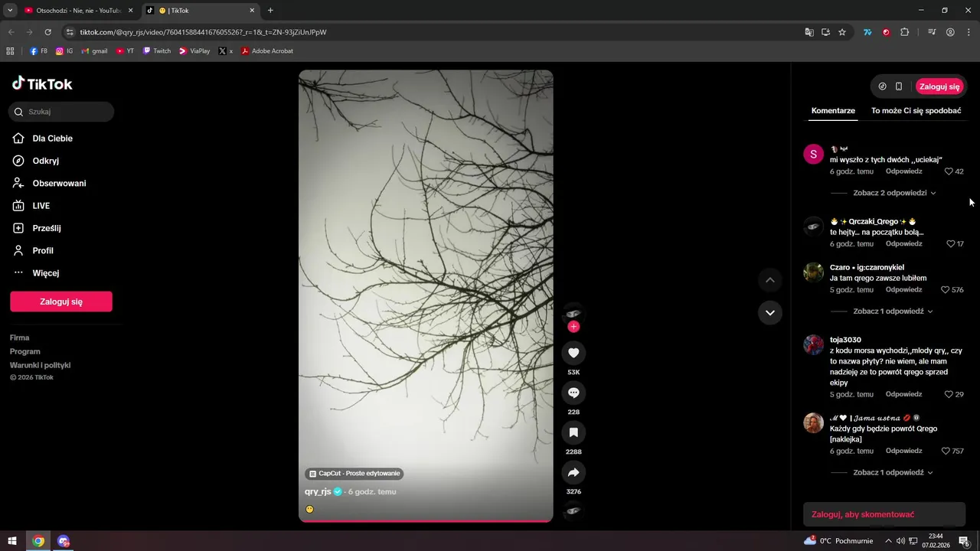Open the 7TV extension icon
This screenshot has height=551, width=980.
point(867,32)
